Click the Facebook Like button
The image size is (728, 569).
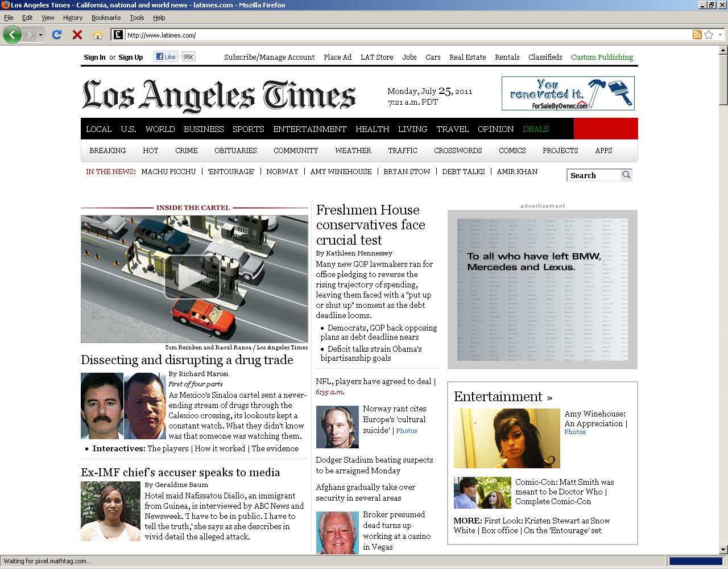166,57
